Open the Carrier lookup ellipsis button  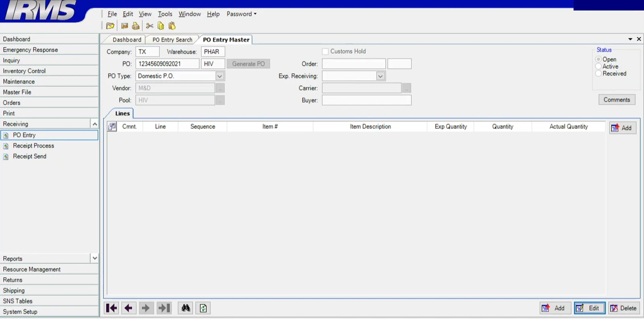coord(407,88)
